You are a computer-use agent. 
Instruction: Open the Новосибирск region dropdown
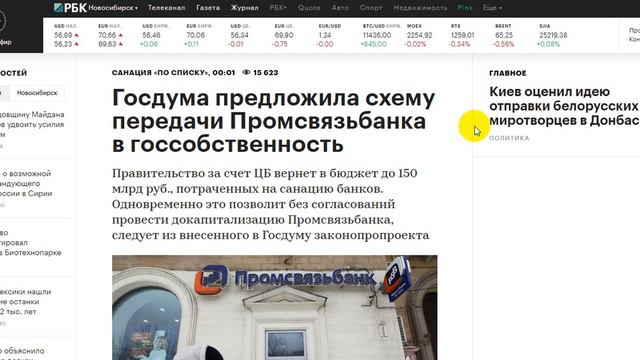coord(113,8)
